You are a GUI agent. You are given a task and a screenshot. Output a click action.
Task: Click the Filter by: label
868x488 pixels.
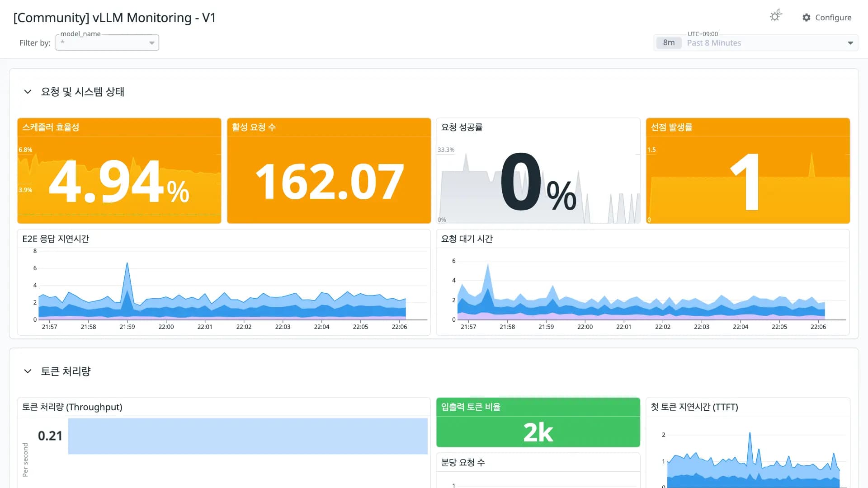tap(35, 43)
